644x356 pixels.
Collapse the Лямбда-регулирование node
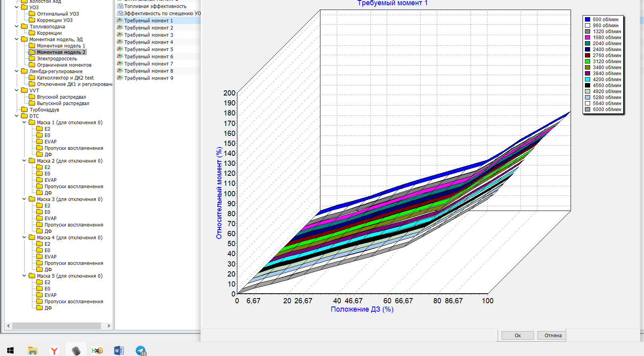coord(17,72)
